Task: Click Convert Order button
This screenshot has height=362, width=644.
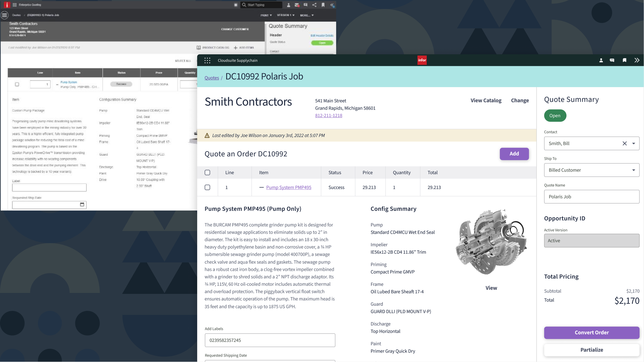Action: pos(592,333)
